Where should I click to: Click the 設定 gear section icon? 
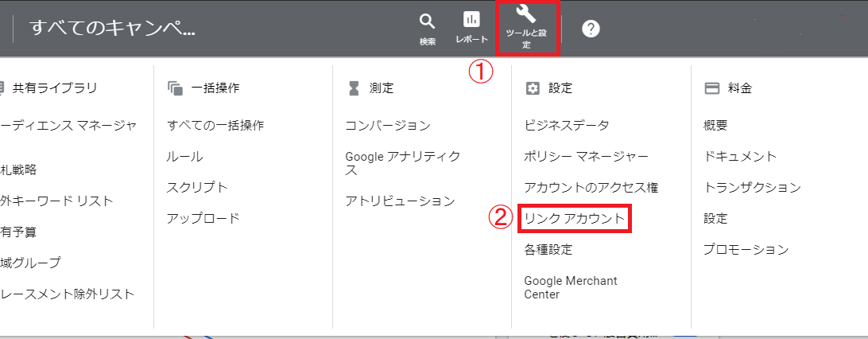coord(532,88)
